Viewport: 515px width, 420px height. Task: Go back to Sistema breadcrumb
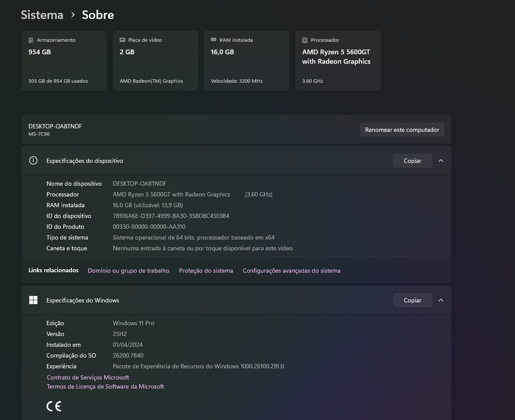42,15
